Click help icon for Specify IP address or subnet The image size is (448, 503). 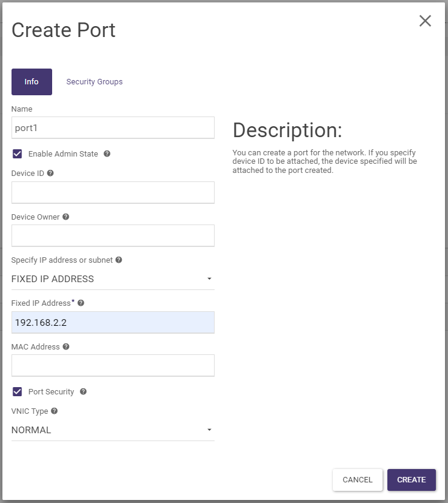pos(119,260)
